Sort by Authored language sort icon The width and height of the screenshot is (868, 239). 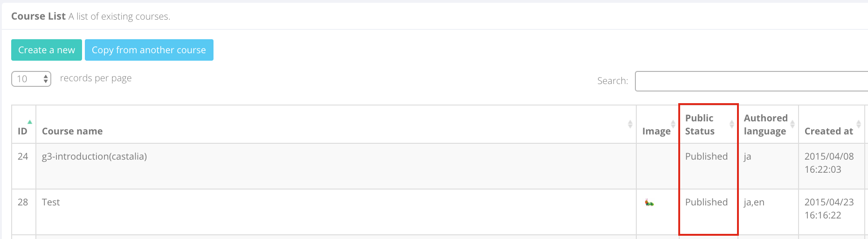pos(792,124)
